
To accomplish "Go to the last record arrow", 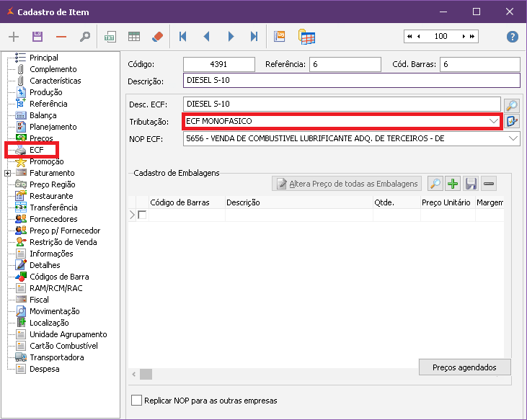I will (254, 37).
